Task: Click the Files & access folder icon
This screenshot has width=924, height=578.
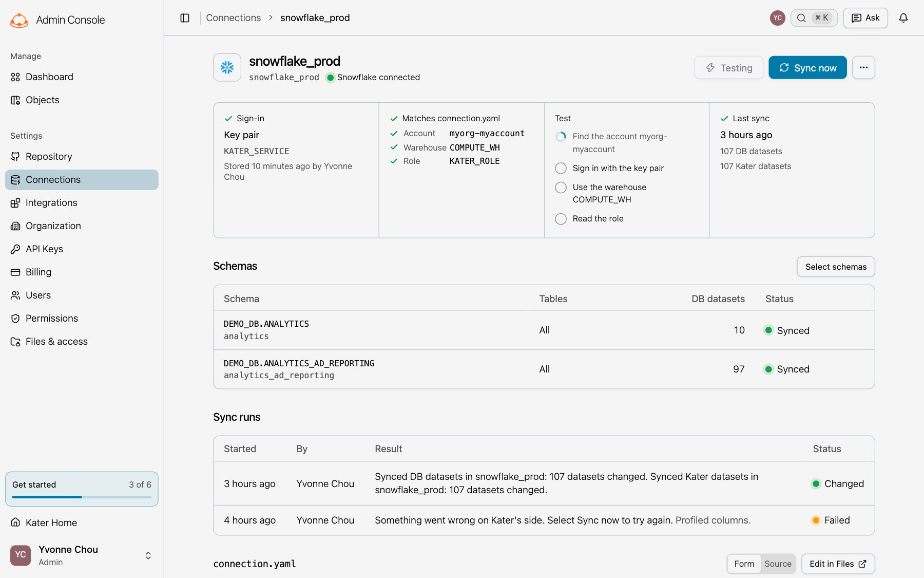Action: click(x=15, y=342)
